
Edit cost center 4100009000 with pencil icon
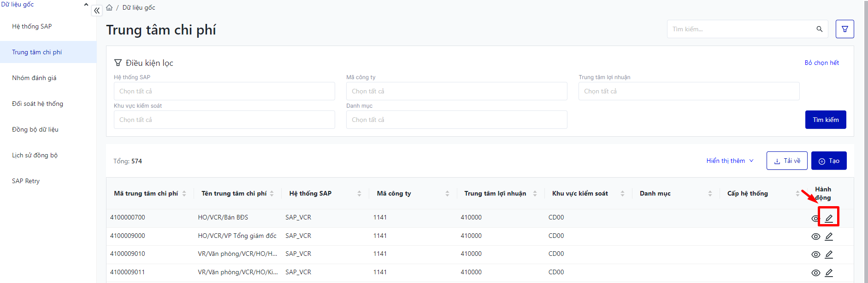tap(828, 237)
